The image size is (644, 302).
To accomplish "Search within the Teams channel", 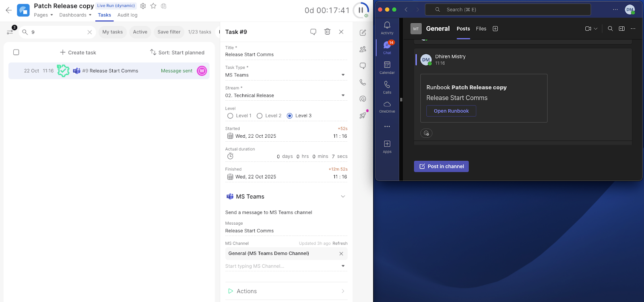I will click(x=610, y=29).
